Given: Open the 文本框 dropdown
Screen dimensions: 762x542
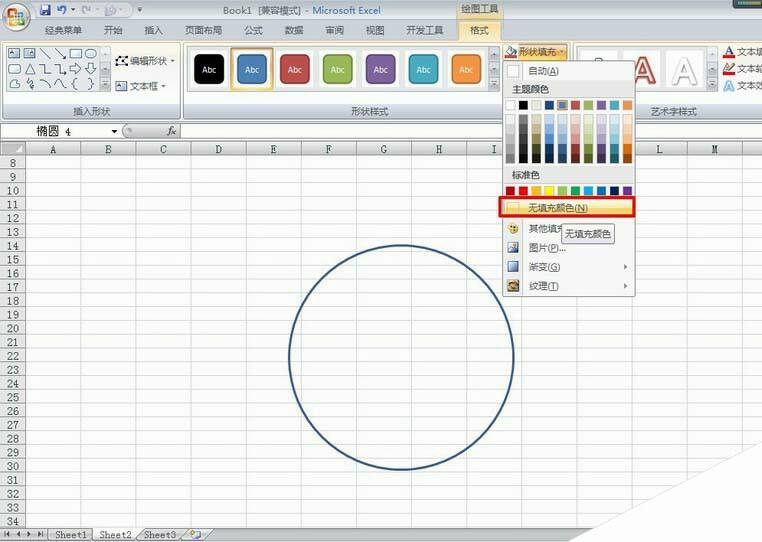Looking at the screenshot, I should pyautogui.click(x=140, y=86).
